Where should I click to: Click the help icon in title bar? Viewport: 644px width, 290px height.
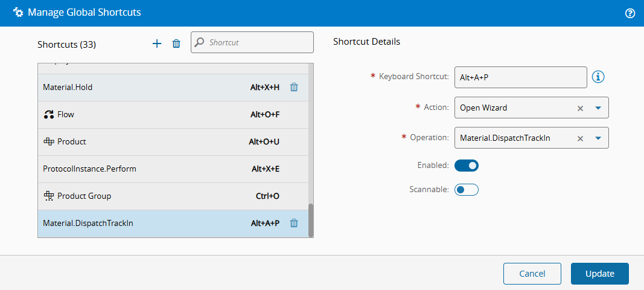click(630, 13)
